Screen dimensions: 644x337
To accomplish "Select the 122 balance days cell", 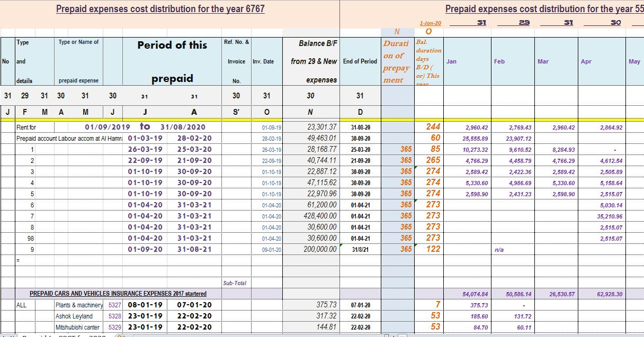I will (x=433, y=249).
